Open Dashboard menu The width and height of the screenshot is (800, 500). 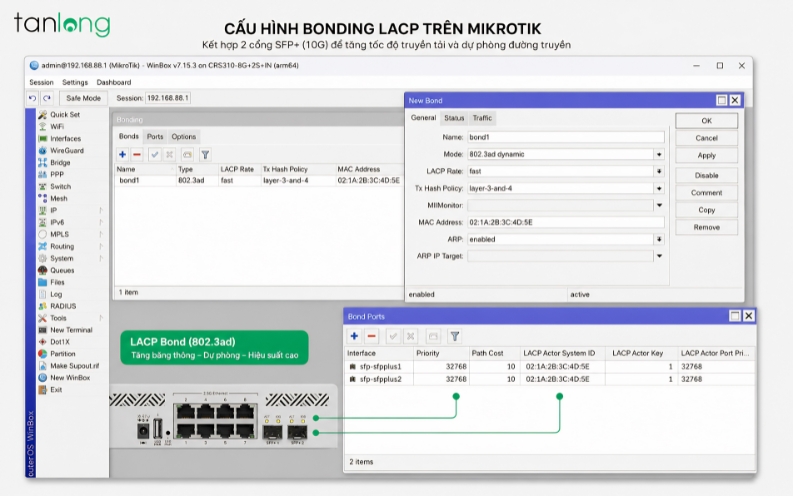click(115, 83)
